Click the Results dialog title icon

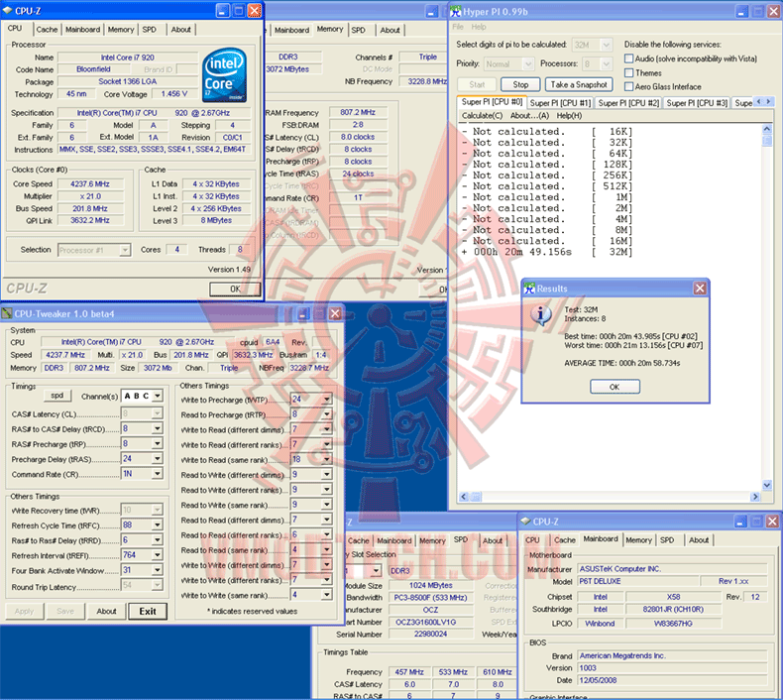tap(529, 289)
